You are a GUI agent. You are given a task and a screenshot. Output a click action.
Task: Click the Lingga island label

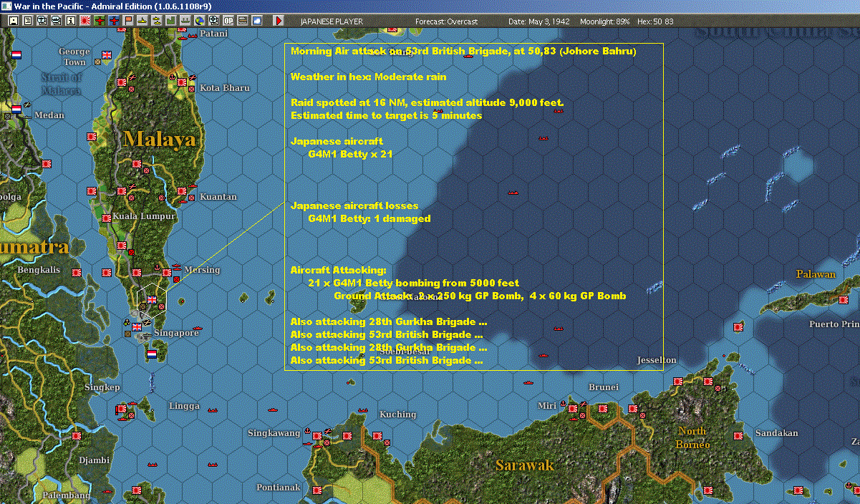(x=184, y=406)
